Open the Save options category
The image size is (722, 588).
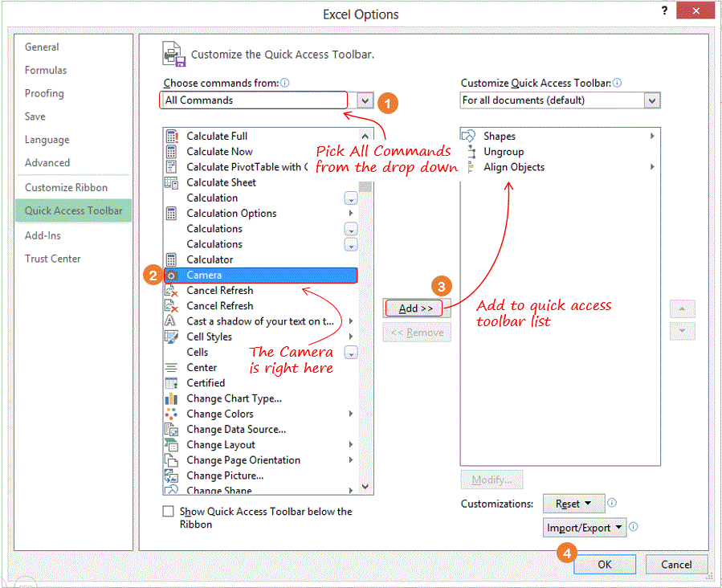point(35,116)
